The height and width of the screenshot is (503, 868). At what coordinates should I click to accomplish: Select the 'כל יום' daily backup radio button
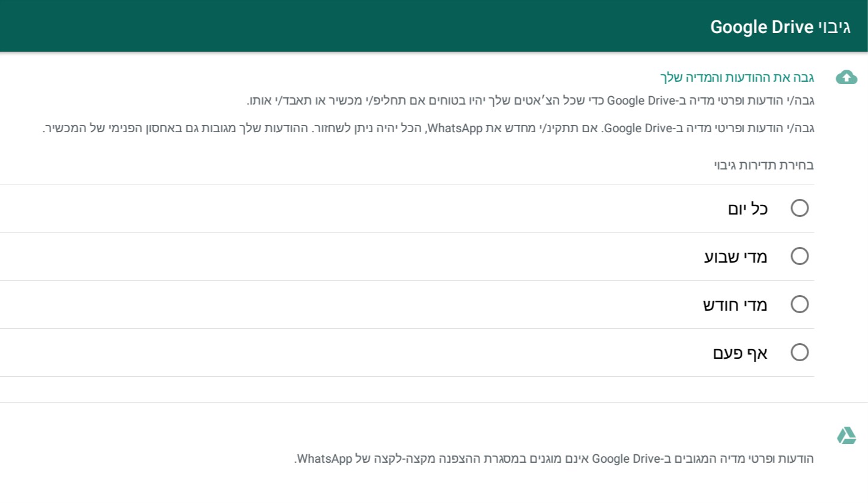tap(800, 209)
